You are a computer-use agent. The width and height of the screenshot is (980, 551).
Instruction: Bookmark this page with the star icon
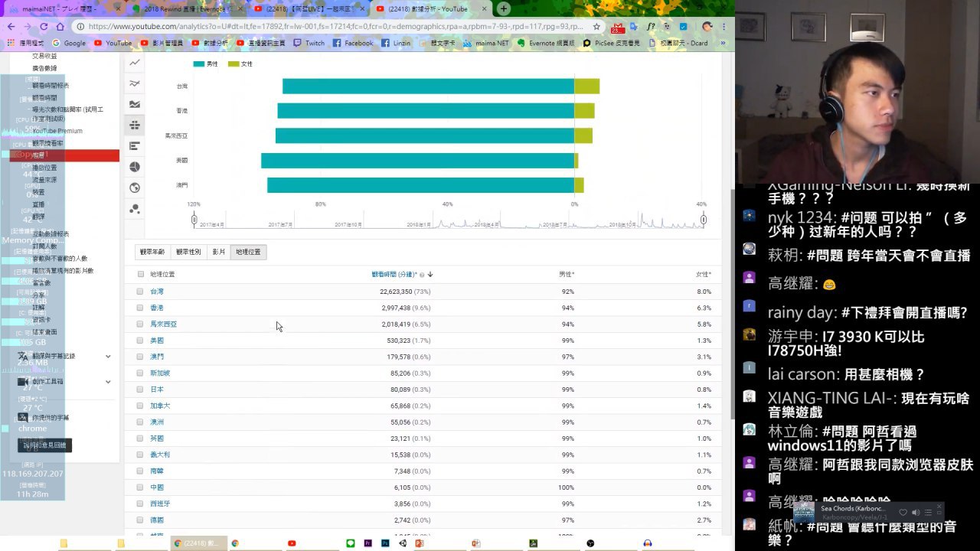tap(596, 27)
